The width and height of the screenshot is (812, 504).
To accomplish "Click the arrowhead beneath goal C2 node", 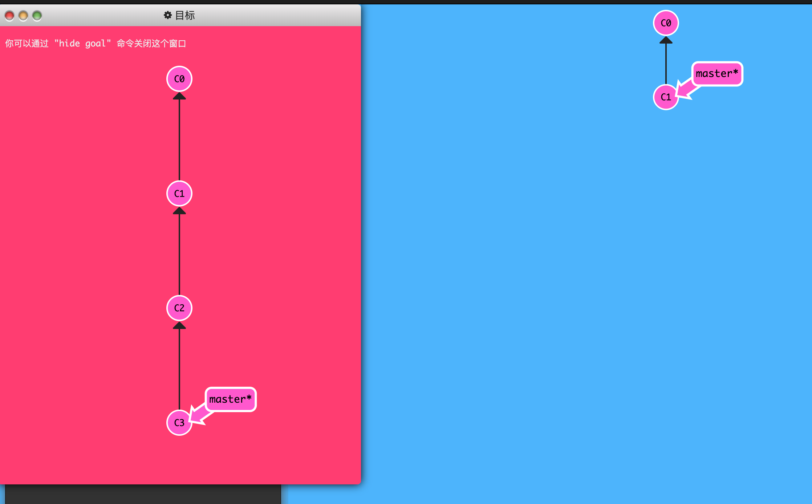I will coord(179,325).
